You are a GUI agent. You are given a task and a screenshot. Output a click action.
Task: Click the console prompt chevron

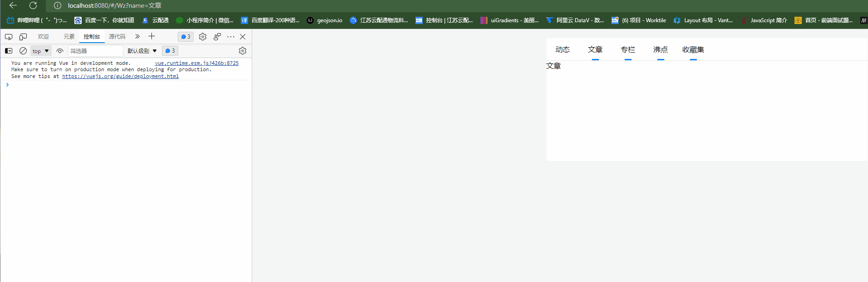click(x=7, y=85)
